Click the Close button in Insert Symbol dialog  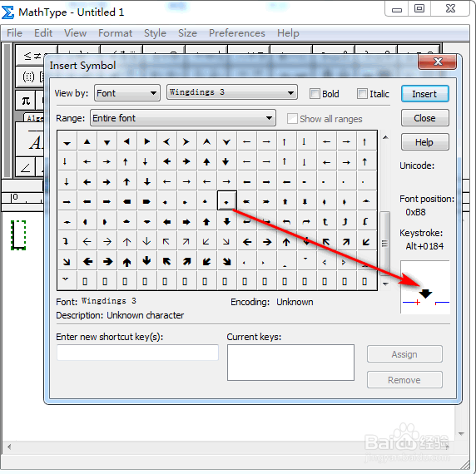coord(424,118)
